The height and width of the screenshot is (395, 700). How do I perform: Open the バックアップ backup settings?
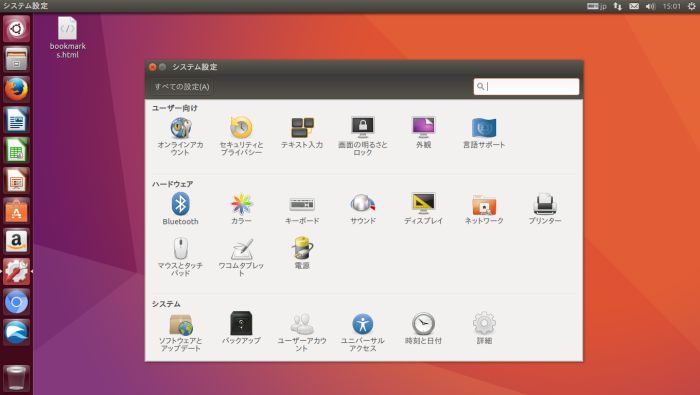pyautogui.click(x=241, y=328)
